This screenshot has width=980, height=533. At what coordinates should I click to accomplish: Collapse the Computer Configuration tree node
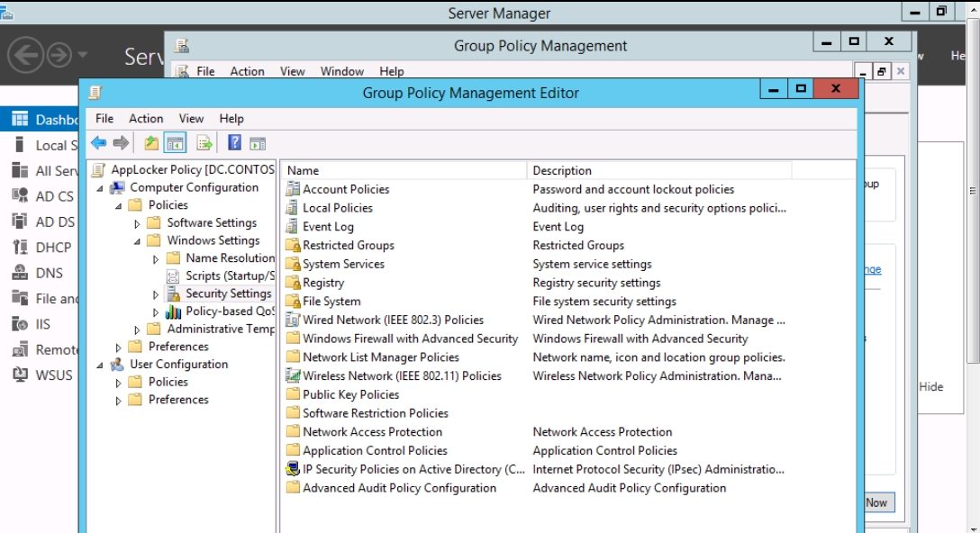pos(100,188)
